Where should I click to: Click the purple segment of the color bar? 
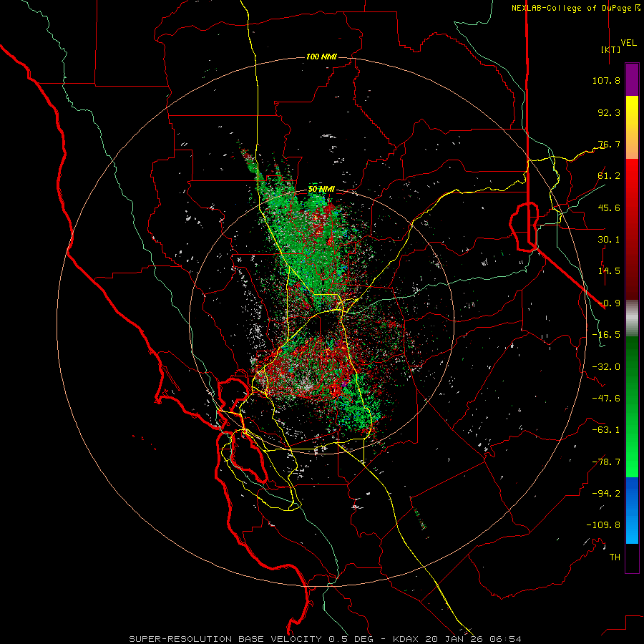coord(632,80)
